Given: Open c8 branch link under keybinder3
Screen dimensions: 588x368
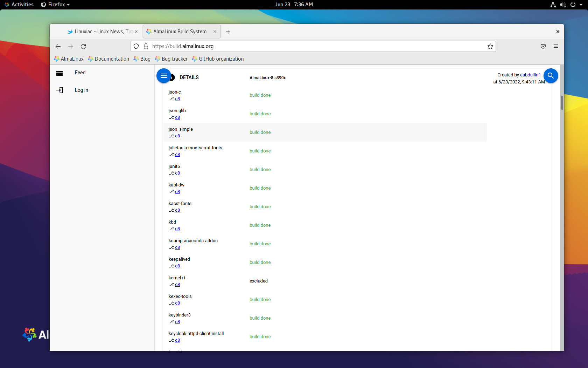Looking at the screenshot, I should tap(177, 322).
